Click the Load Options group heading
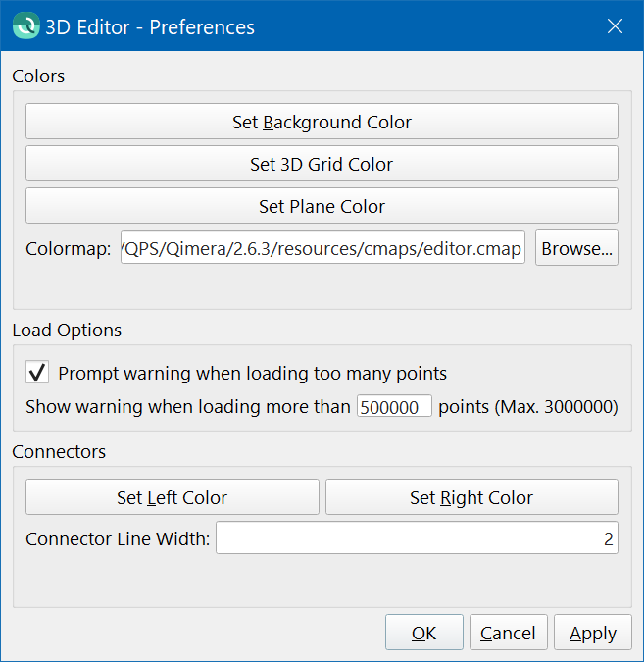 [x=67, y=330]
